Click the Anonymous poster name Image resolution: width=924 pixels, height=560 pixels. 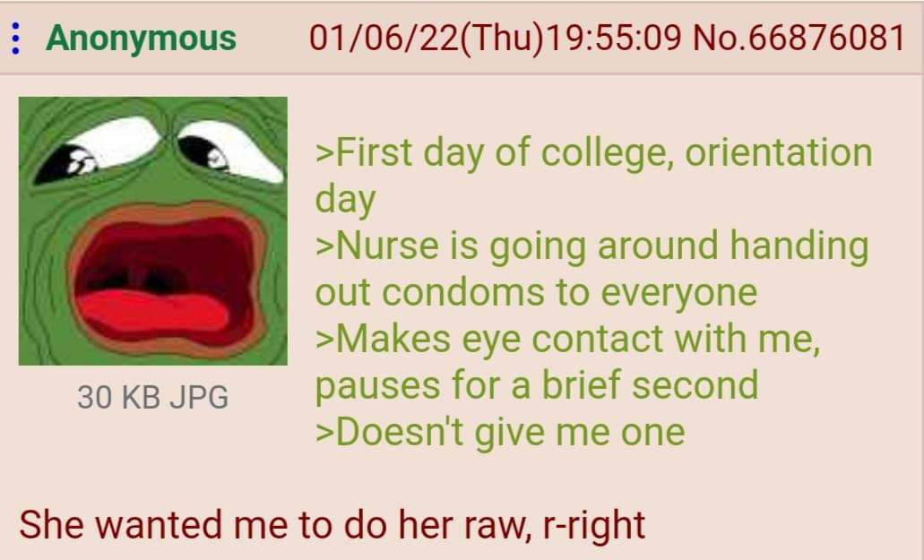tap(141, 39)
